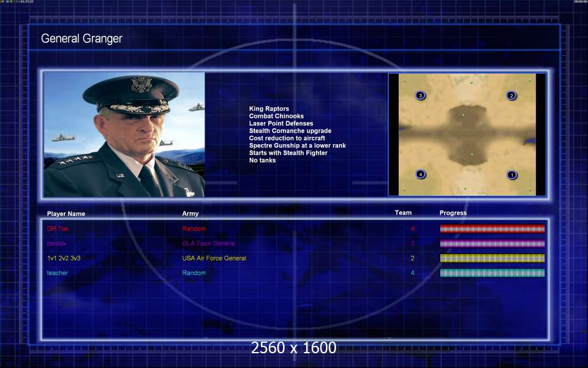The height and width of the screenshot is (368, 588).
Task: Click teacher's "Random" army entry
Action: tap(194, 273)
